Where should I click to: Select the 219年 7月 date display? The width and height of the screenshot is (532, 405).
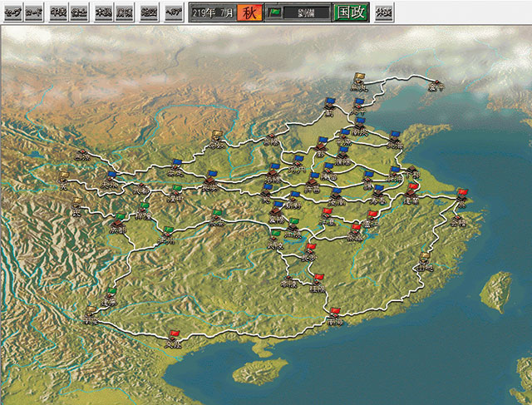tap(213, 12)
